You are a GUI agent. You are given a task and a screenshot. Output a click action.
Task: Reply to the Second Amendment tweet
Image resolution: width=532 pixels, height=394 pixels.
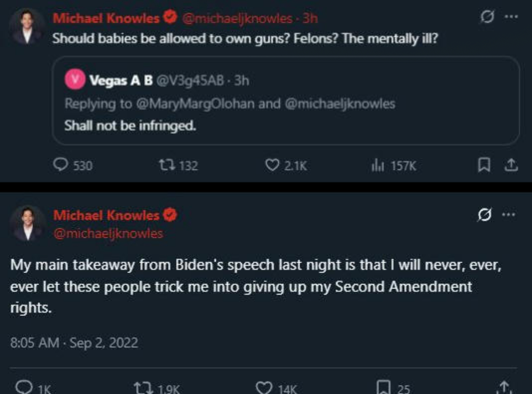(x=23, y=388)
